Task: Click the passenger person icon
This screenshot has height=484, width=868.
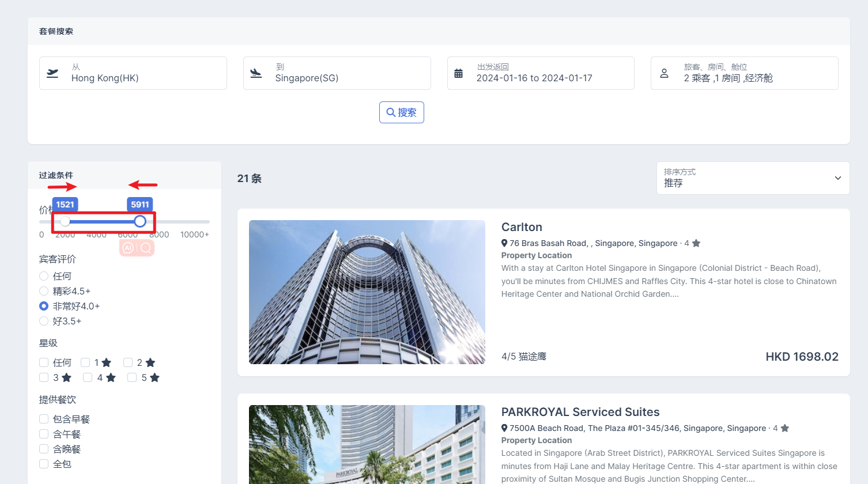Action: [664, 73]
